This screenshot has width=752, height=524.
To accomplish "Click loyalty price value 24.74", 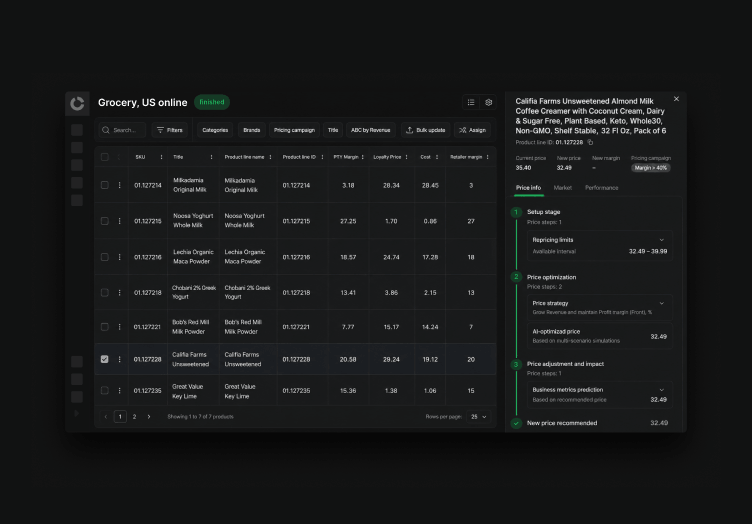I will click(x=391, y=257).
